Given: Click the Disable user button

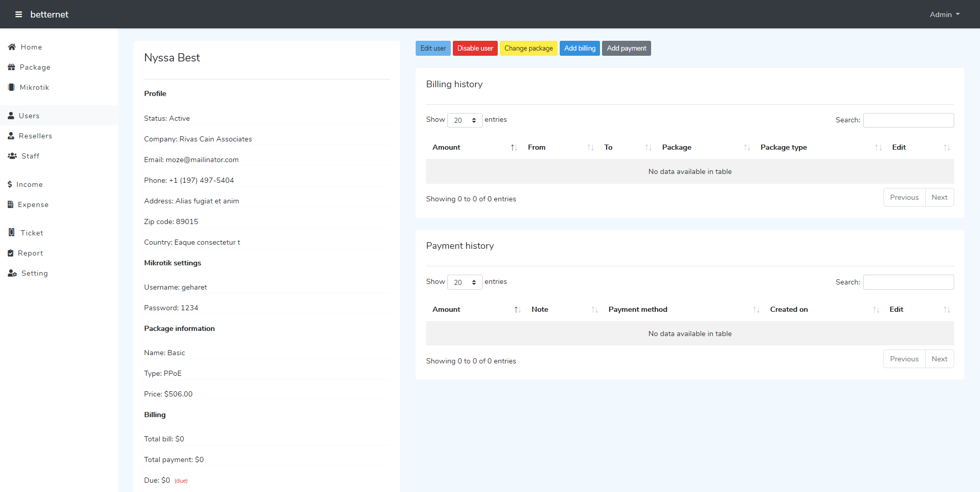Looking at the screenshot, I should 475,48.
